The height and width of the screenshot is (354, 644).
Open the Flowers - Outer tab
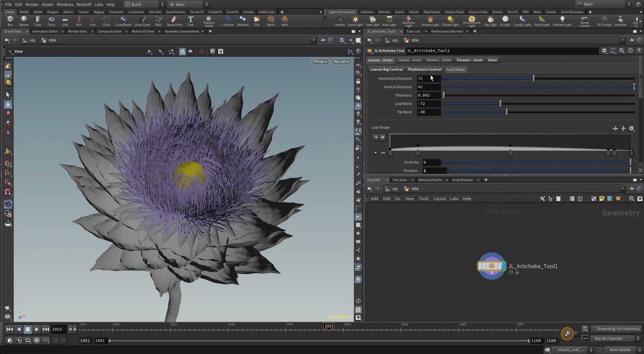point(439,60)
